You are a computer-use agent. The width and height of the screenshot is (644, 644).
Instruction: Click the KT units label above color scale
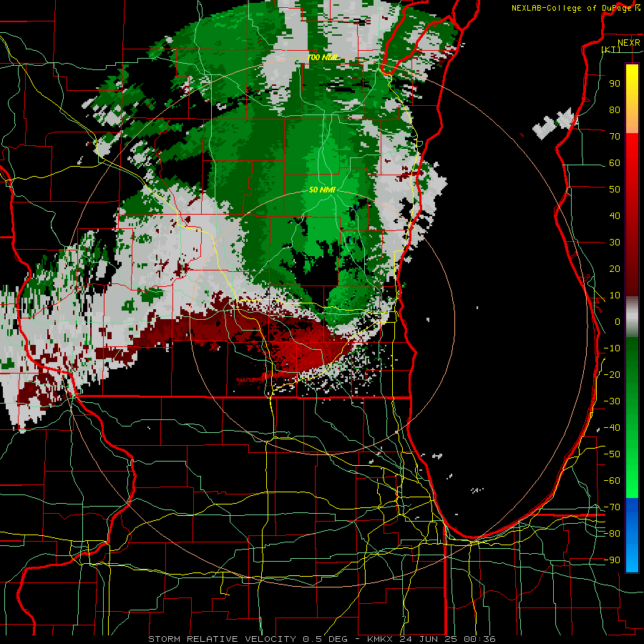point(611,49)
